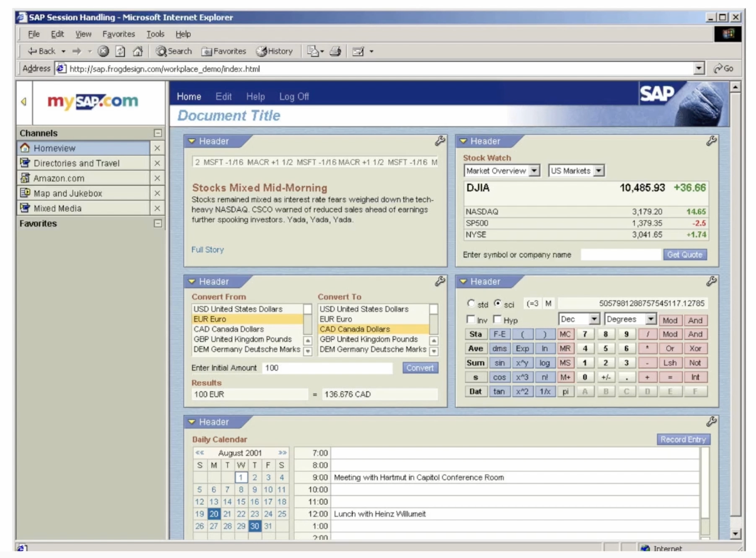Image resolution: width=756 pixels, height=558 pixels.
Task: Open wrench settings of news portlet
Action: tap(440, 141)
